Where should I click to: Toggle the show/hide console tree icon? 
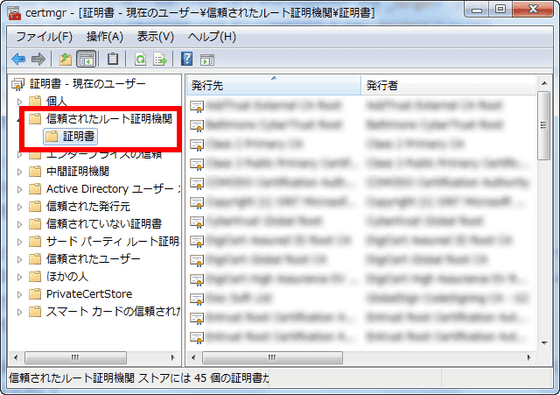[86, 59]
